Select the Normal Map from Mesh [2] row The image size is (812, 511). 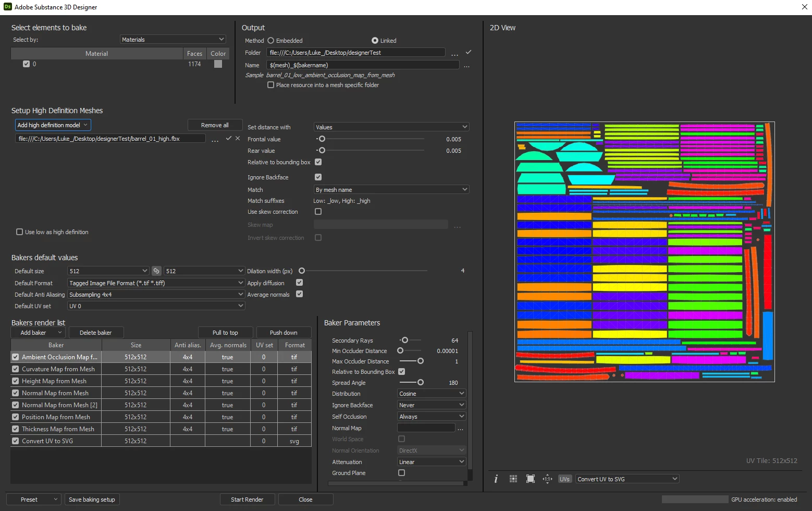point(161,405)
